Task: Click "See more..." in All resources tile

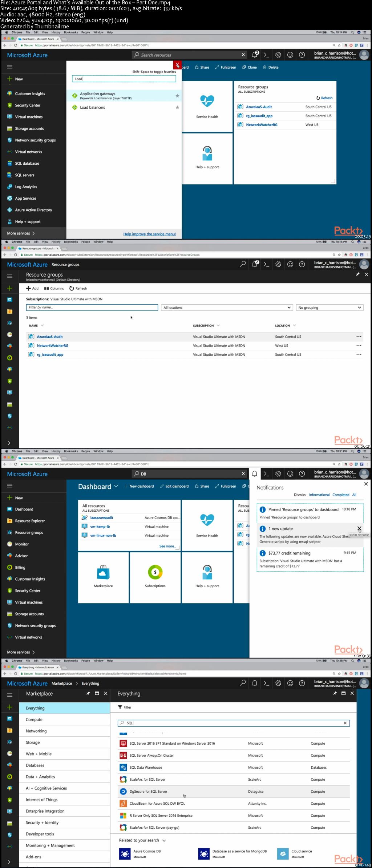Action: pos(168,546)
